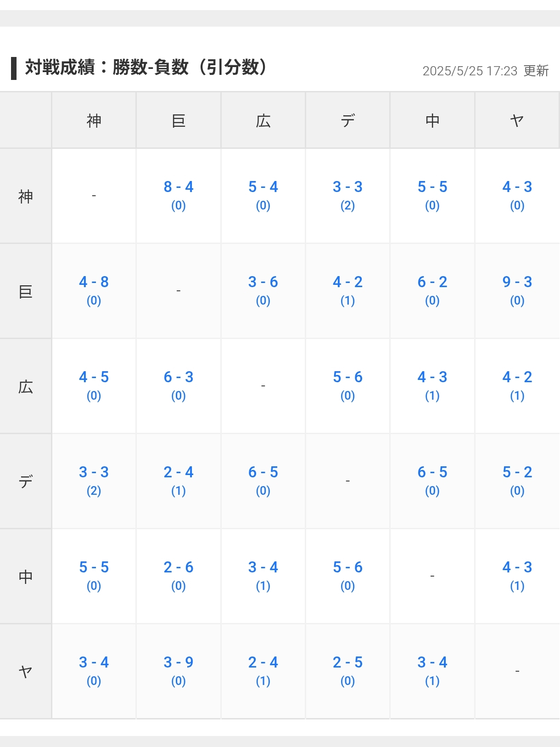Image resolution: width=560 pixels, height=747 pixels.
Task: Click the 対戦成績 section heading
Action: point(146,67)
